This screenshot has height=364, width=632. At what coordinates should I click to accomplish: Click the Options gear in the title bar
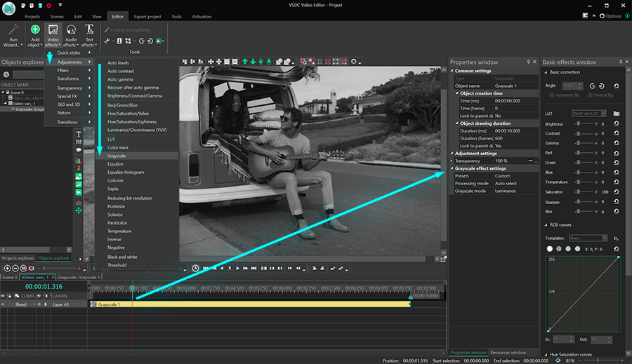pos(601,15)
